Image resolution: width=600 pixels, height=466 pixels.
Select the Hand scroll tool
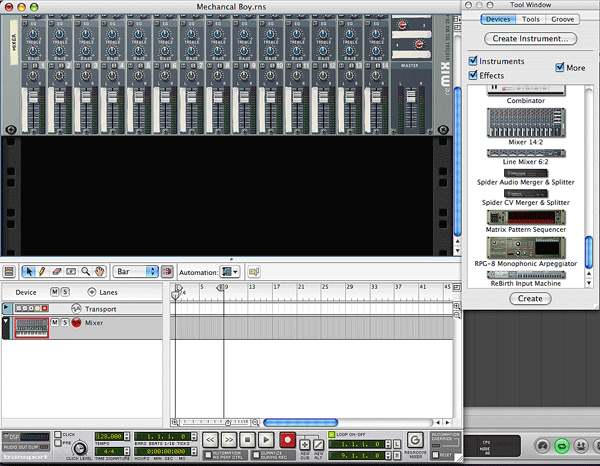coord(100,271)
